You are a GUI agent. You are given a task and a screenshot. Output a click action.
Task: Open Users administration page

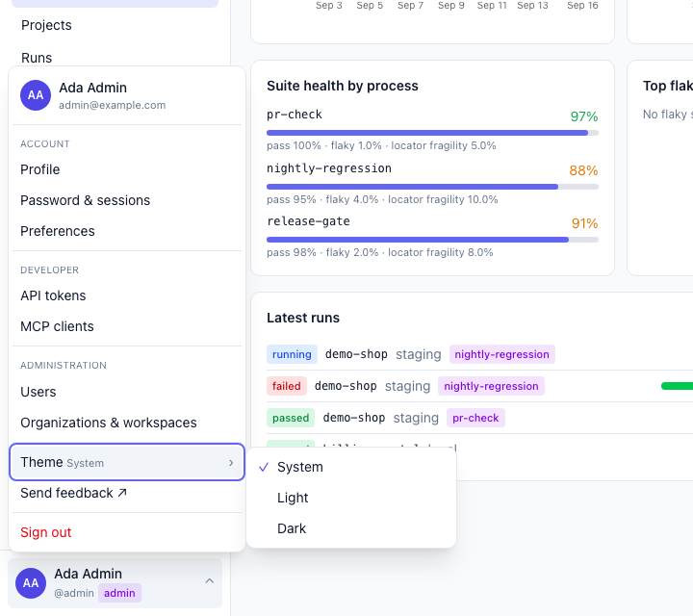(127, 392)
